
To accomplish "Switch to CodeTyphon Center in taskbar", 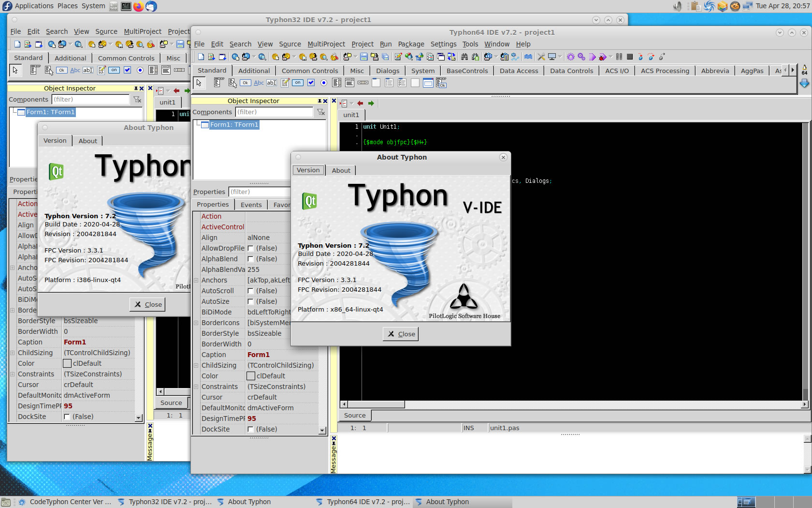I will (65, 502).
